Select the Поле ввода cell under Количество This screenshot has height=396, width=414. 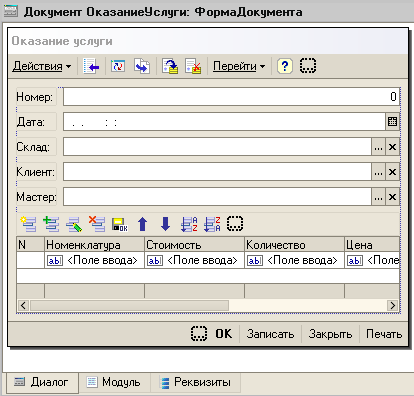pyautogui.click(x=294, y=260)
